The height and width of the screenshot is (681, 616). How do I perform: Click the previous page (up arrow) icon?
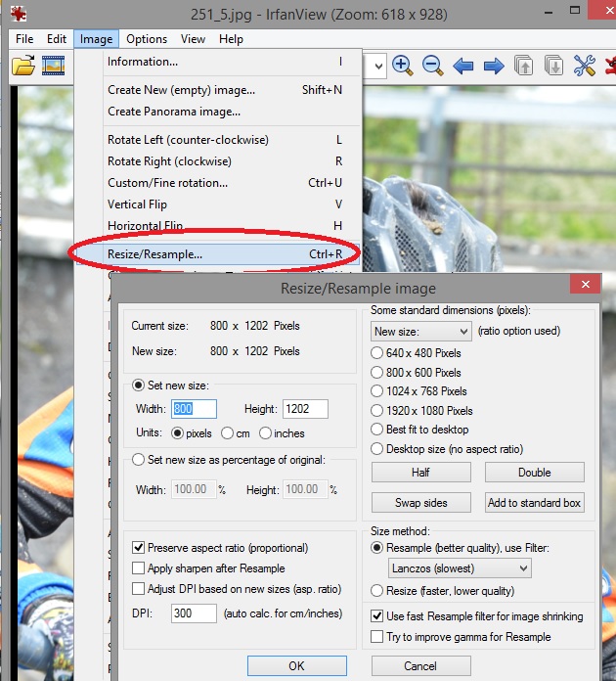(x=523, y=66)
